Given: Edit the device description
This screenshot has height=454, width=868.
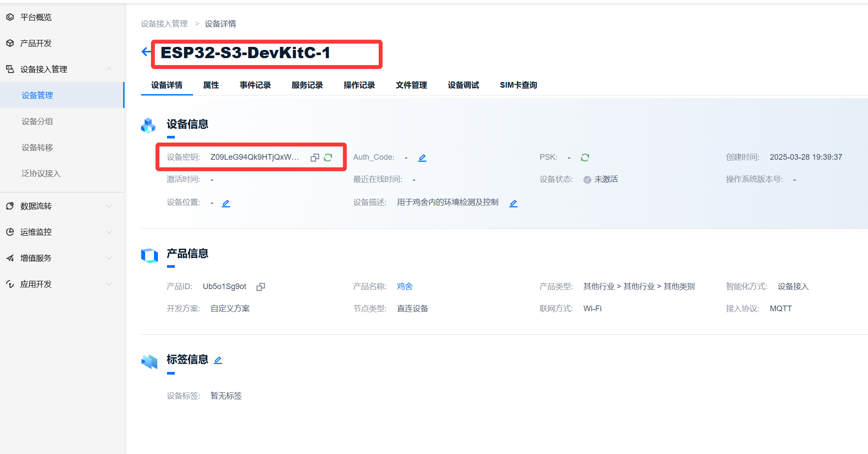Looking at the screenshot, I should [x=513, y=203].
